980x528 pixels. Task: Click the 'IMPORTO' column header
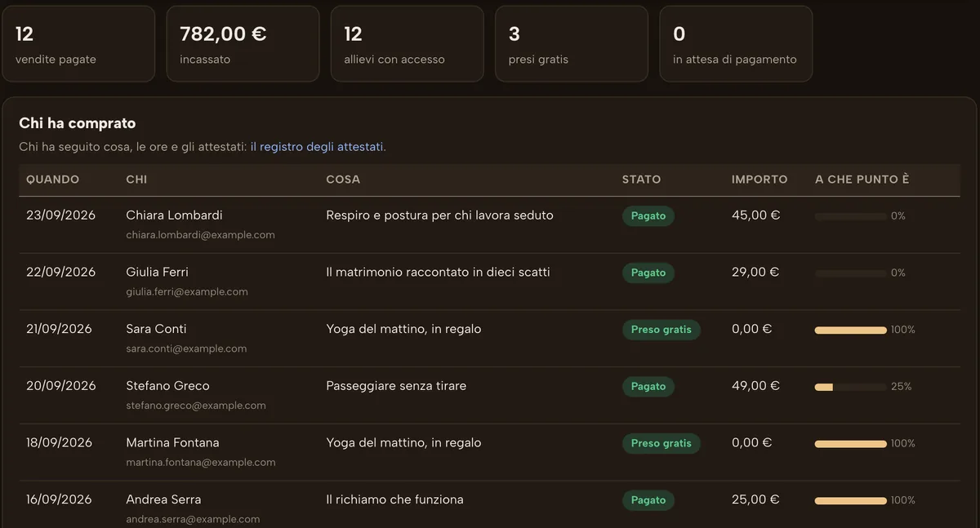pos(759,180)
